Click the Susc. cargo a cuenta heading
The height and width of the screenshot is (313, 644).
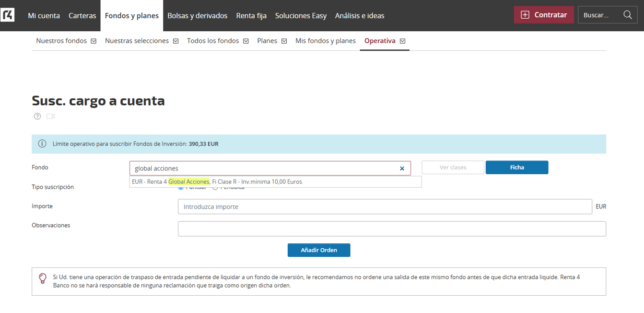pos(98,100)
